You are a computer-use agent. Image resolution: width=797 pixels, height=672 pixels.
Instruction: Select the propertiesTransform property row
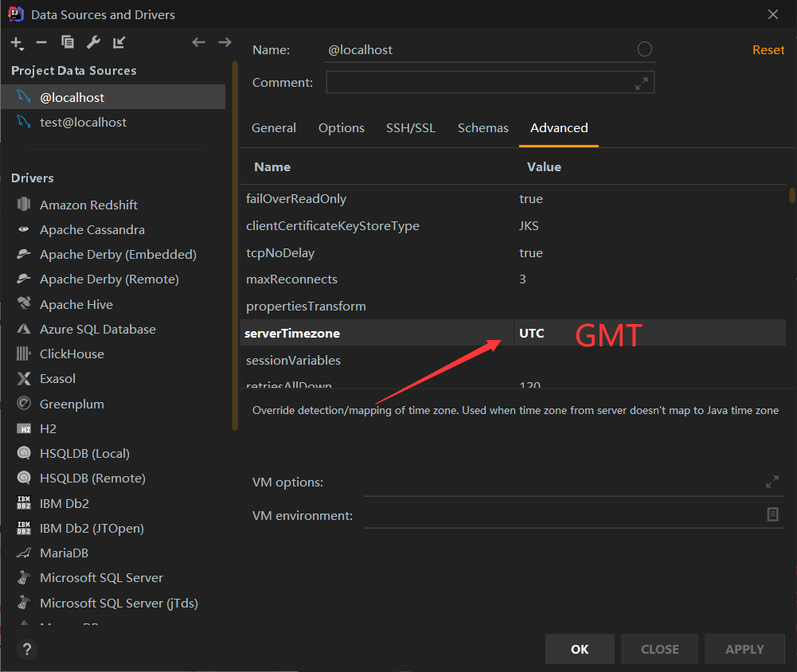click(x=514, y=306)
